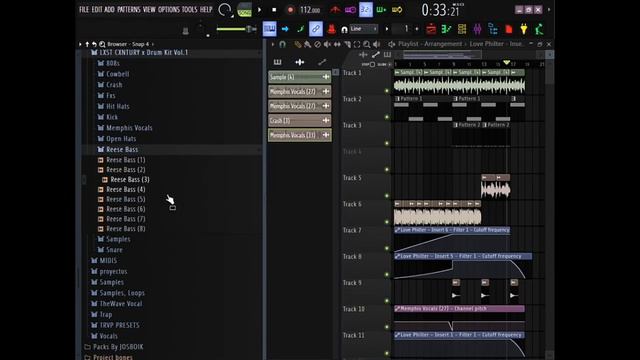Mute Track 8 using its green dot
Screen dimensions: 640x360
tap(387, 274)
